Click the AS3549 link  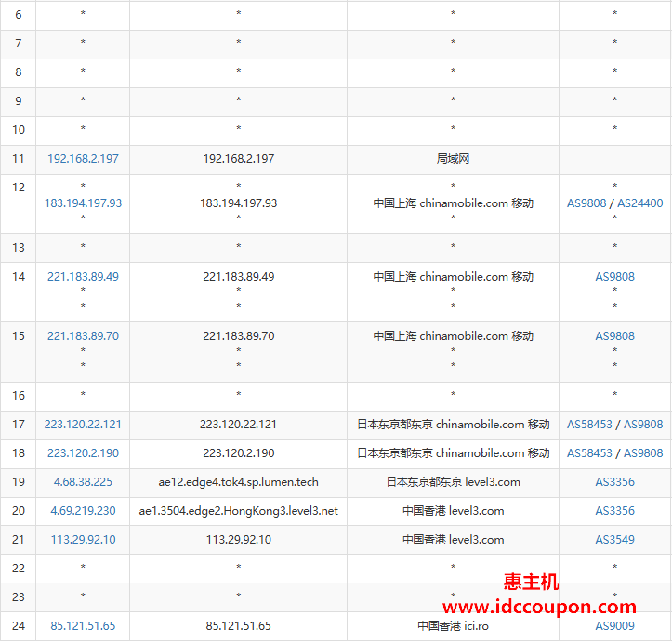(x=614, y=540)
